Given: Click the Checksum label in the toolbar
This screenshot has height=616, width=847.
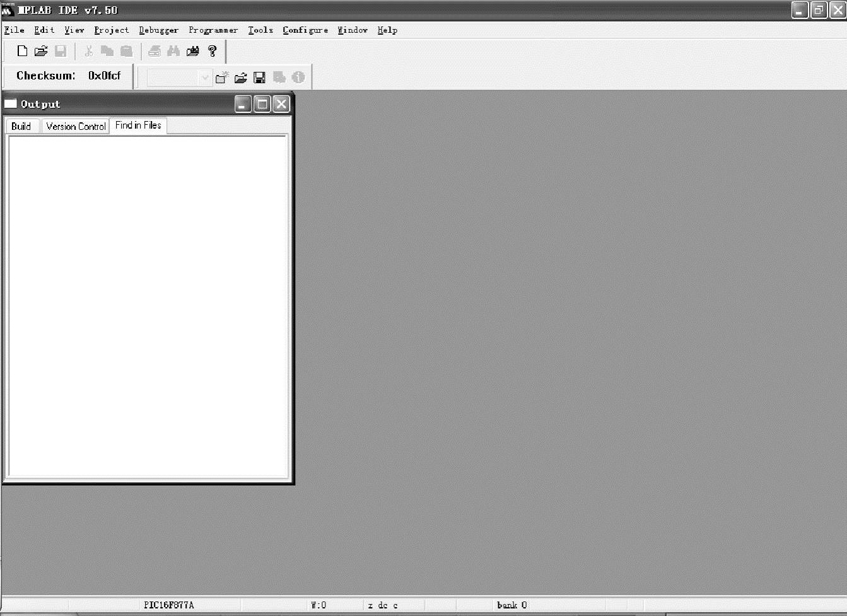Looking at the screenshot, I should (x=46, y=76).
